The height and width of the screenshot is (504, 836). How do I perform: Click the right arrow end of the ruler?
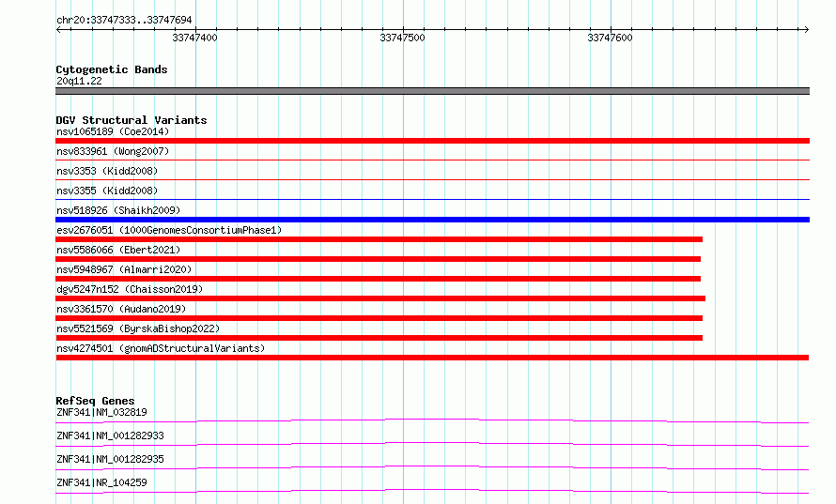click(806, 29)
